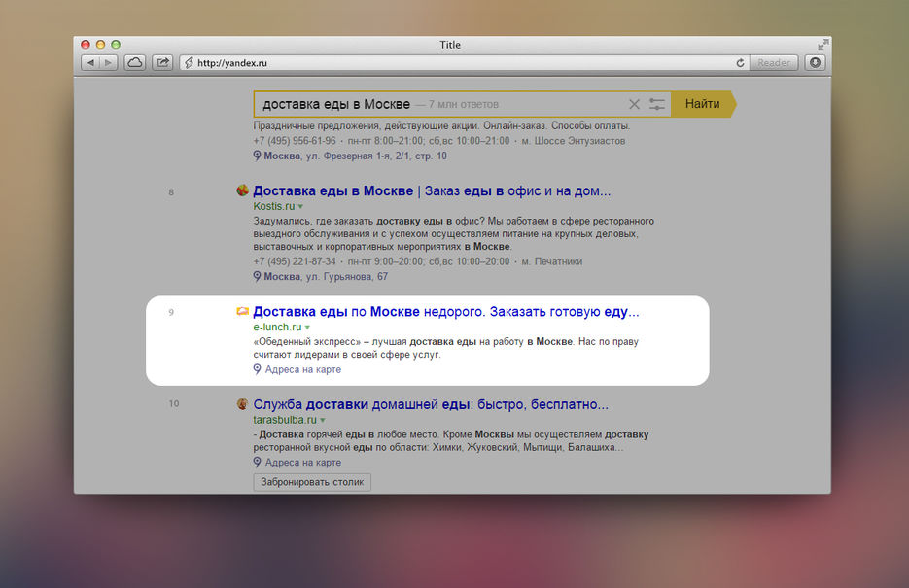Open the Reader view button

(774, 62)
